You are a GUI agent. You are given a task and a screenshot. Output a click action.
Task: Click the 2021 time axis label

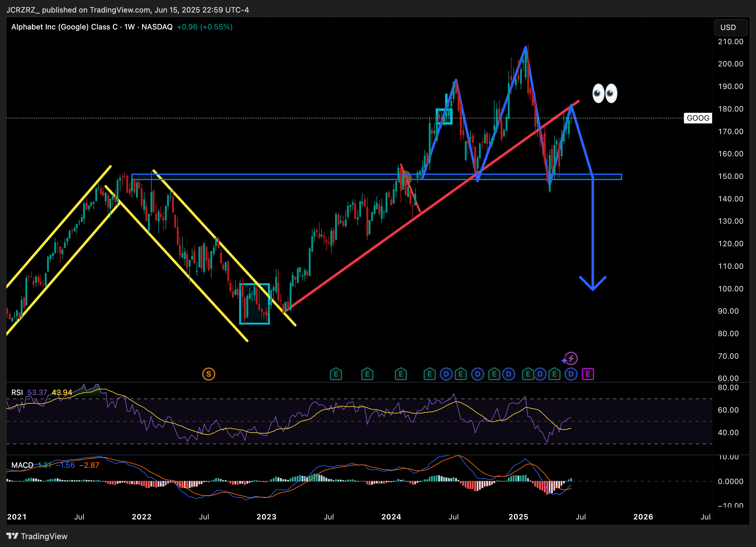[17, 517]
